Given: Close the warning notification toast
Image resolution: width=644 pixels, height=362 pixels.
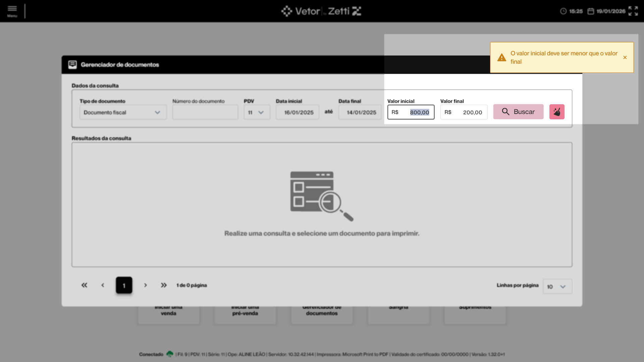Looking at the screenshot, I should pos(625,58).
